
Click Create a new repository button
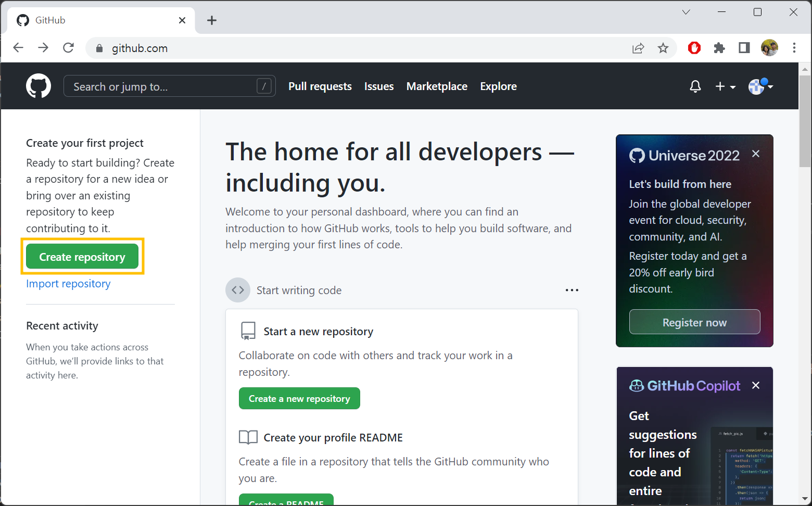(299, 398)
